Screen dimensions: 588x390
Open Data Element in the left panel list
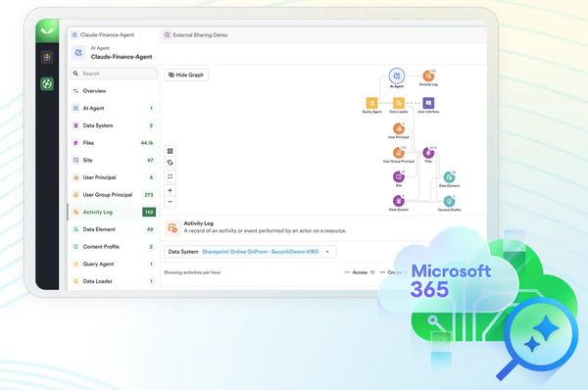pyautogui.click(x=113, y=229)
